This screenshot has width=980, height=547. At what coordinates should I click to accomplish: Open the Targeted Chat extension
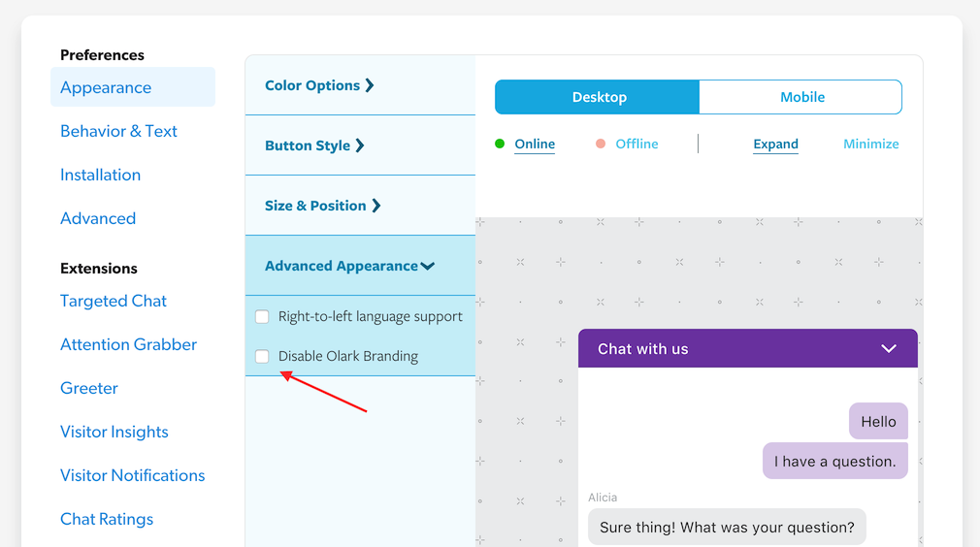114,301
